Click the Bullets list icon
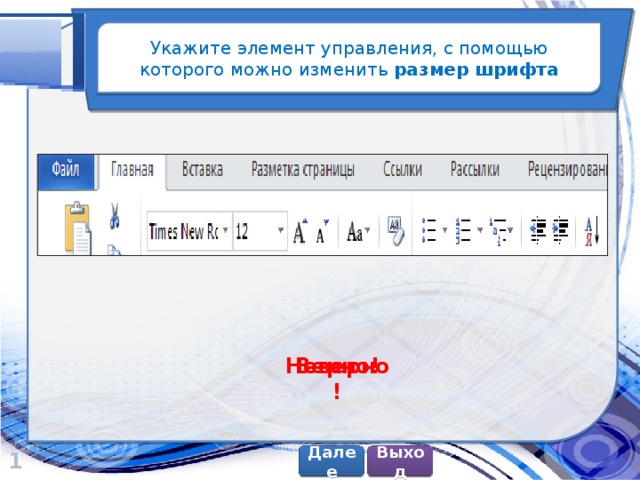Image resolution: width=640 pixels, height=480 pixels. 429,231
